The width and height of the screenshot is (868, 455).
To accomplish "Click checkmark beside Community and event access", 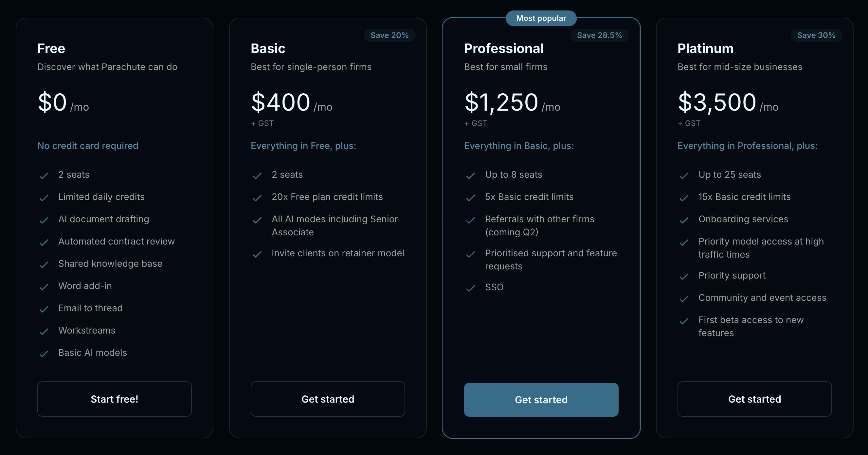I will (684, 299).
